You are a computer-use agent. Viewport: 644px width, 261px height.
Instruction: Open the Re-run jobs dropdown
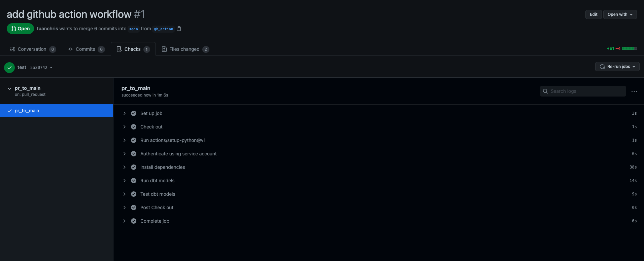[x=617, y=67]
